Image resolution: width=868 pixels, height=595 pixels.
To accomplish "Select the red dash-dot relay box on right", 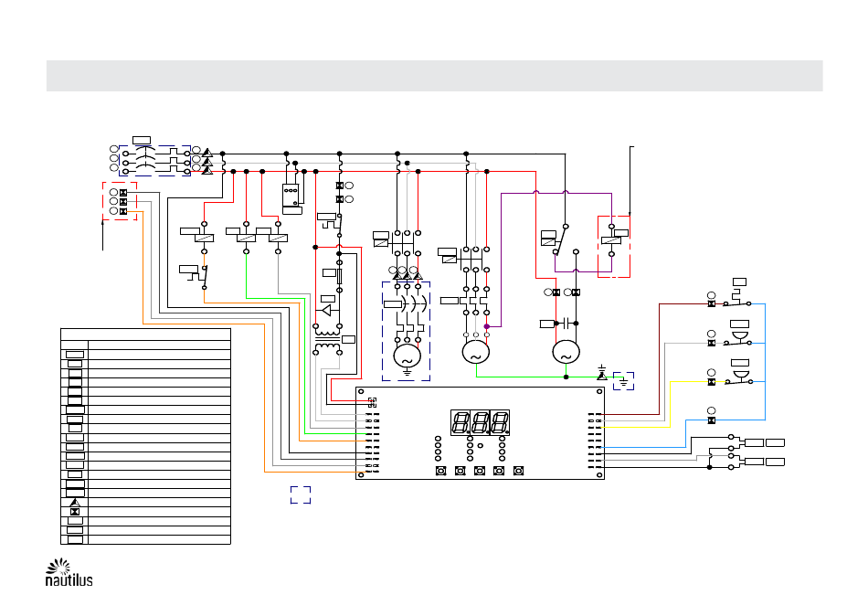I will tap(614, 247).
